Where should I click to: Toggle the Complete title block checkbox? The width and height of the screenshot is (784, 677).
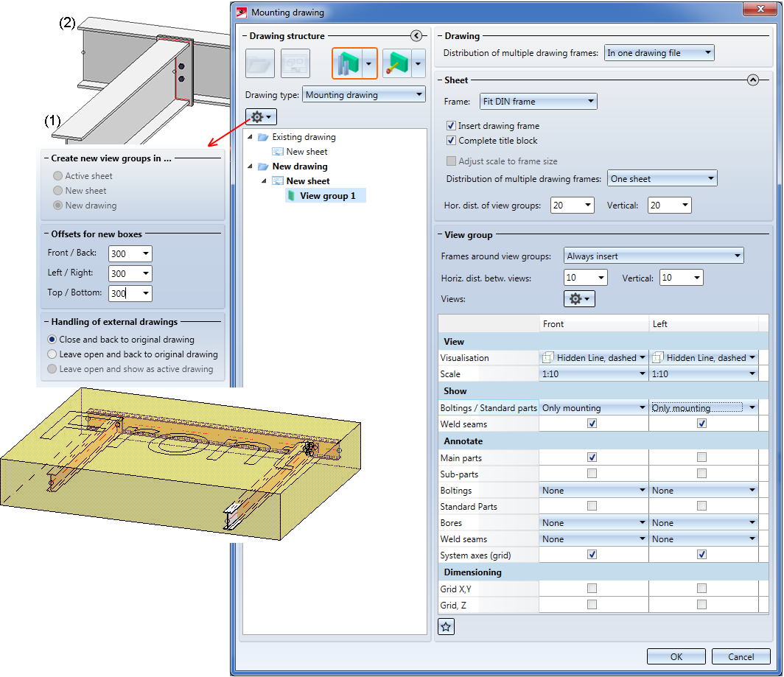[452, 141]
